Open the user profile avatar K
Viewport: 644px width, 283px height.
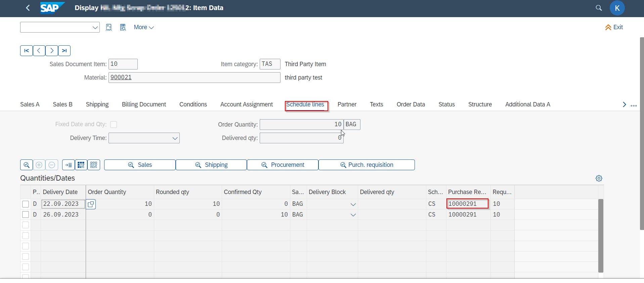pos(617,8)
